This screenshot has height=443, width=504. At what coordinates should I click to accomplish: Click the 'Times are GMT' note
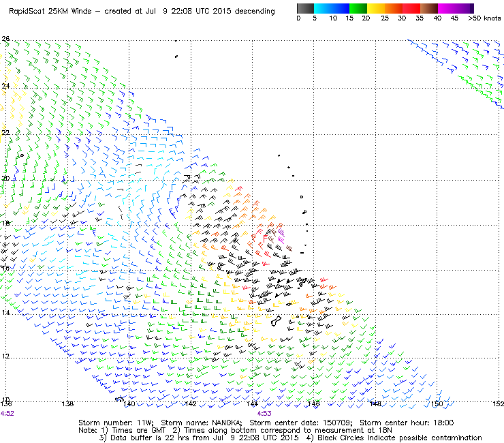[x=138, y=431]
